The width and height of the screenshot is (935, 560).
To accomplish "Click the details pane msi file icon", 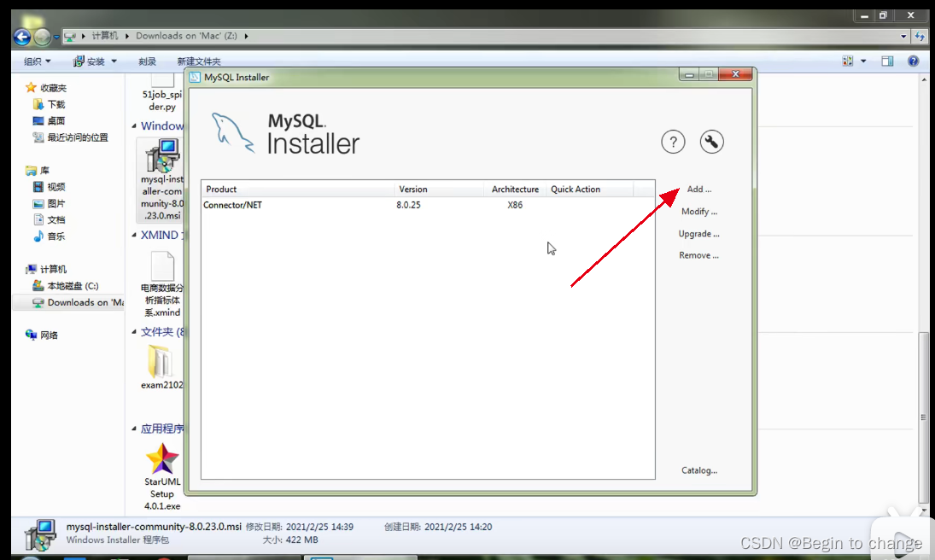I will [40, 535].
